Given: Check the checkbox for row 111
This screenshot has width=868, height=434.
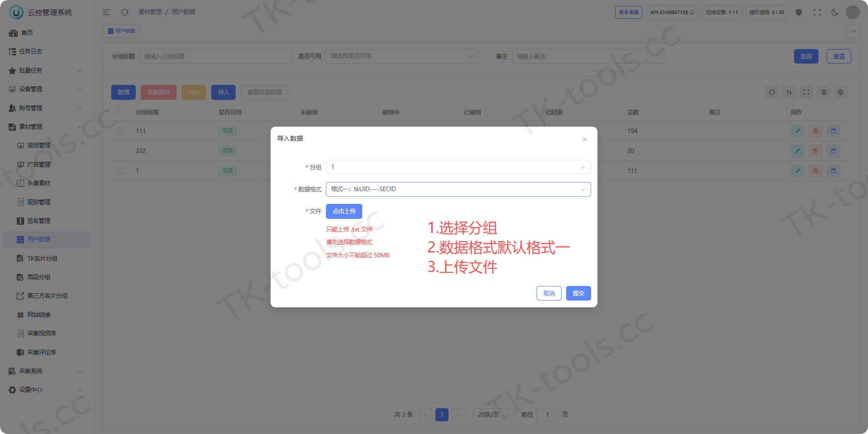Looking at the screenshot, I should [x=120, y=131].
